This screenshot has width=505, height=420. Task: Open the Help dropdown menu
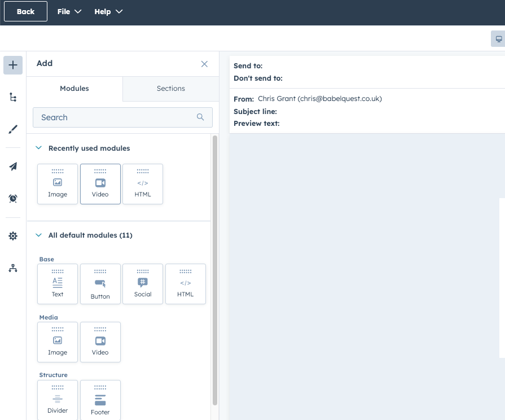tap(108, 11)
